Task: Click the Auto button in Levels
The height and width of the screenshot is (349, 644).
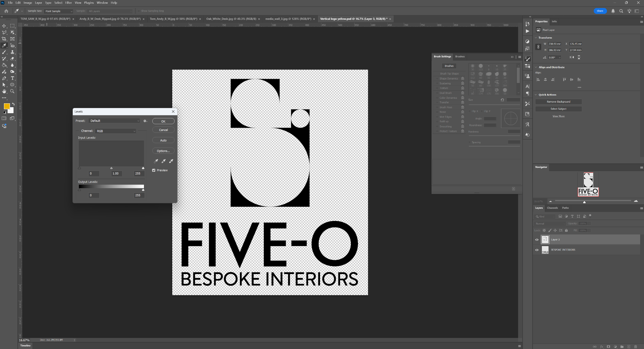Action: 163,140
